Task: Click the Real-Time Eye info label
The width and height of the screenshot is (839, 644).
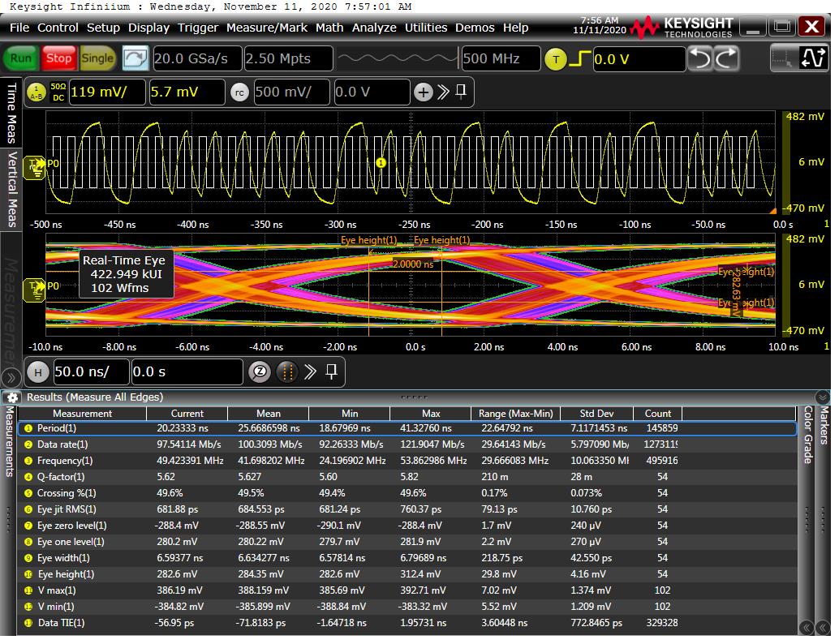Action: click(x=127, y=274)
